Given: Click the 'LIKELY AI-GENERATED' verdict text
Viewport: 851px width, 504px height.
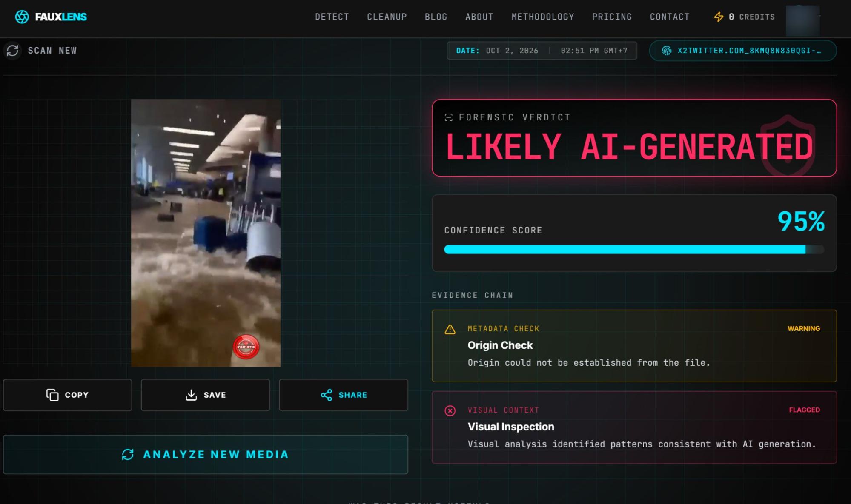Looking at the screenshot, I should tap(629, 147).
